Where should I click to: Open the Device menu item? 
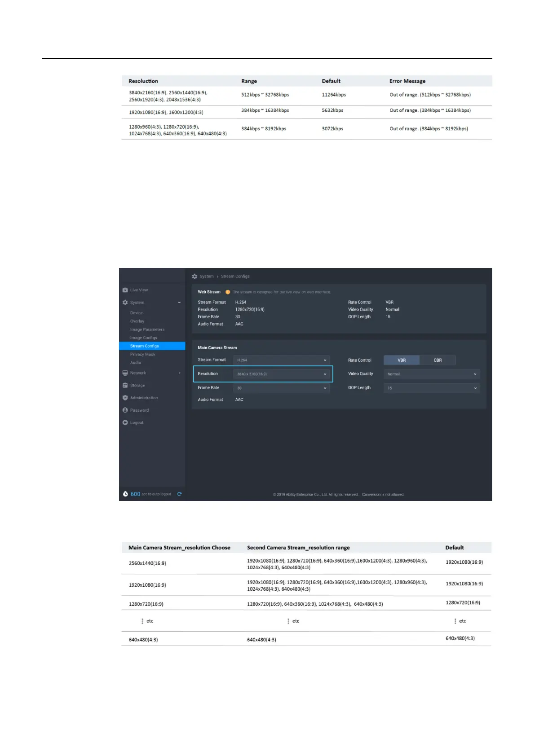click(137, 313)
